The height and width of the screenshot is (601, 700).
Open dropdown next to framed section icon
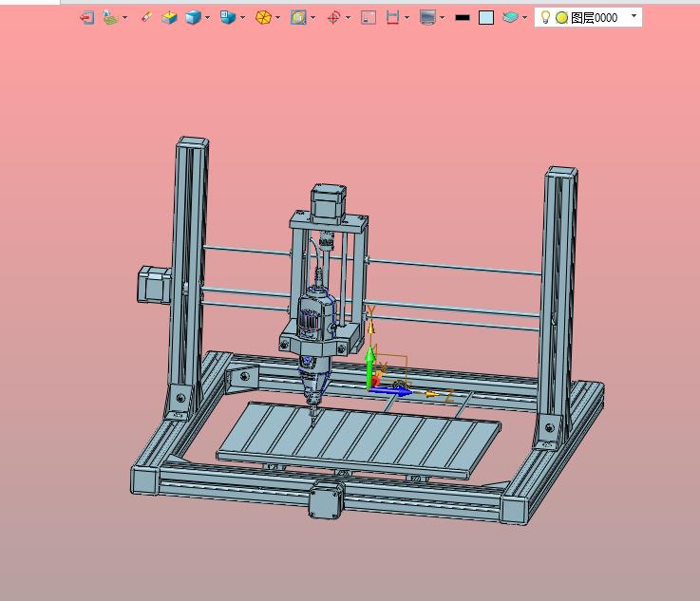coord(312,18)
